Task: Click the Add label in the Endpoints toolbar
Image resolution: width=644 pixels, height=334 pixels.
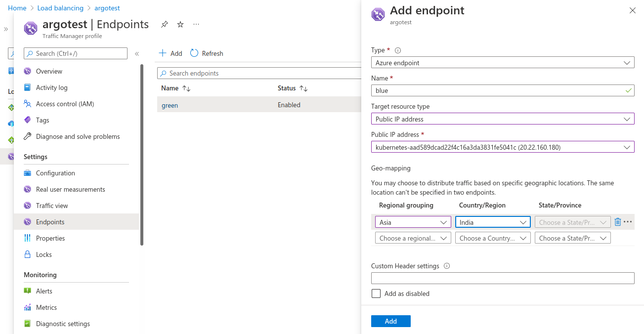Action: [x=176, y=53]
